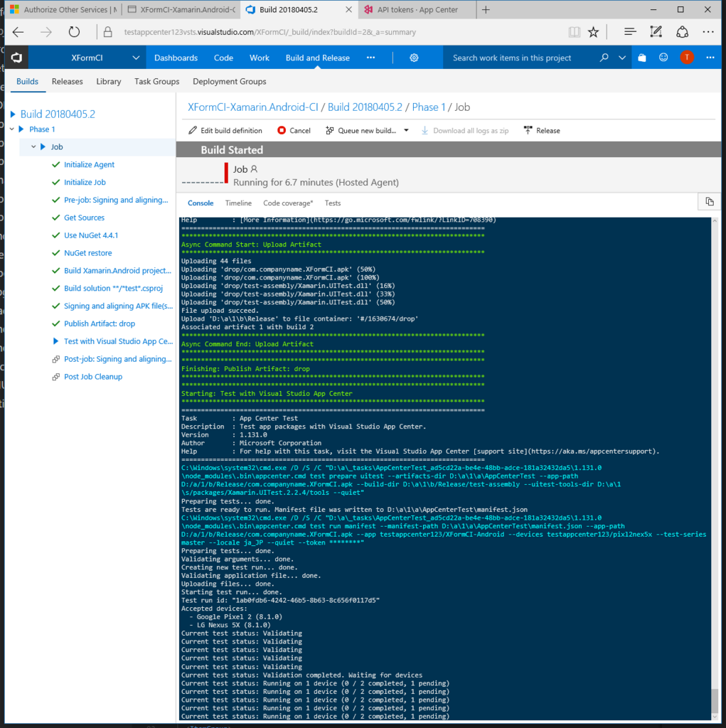Click the browser address bar URL
This screenshot has width=726, height=728.
pyautogui.click(x=270, y=32)
